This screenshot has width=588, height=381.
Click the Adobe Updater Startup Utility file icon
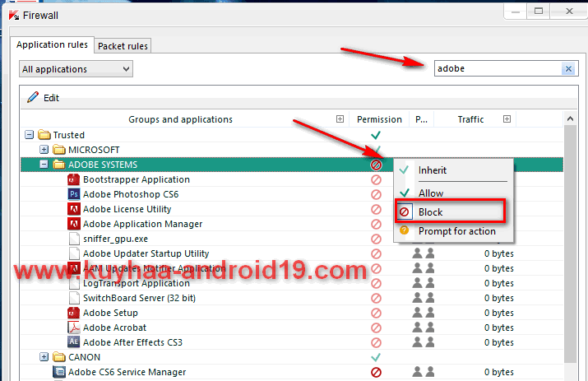click(74, 253)
